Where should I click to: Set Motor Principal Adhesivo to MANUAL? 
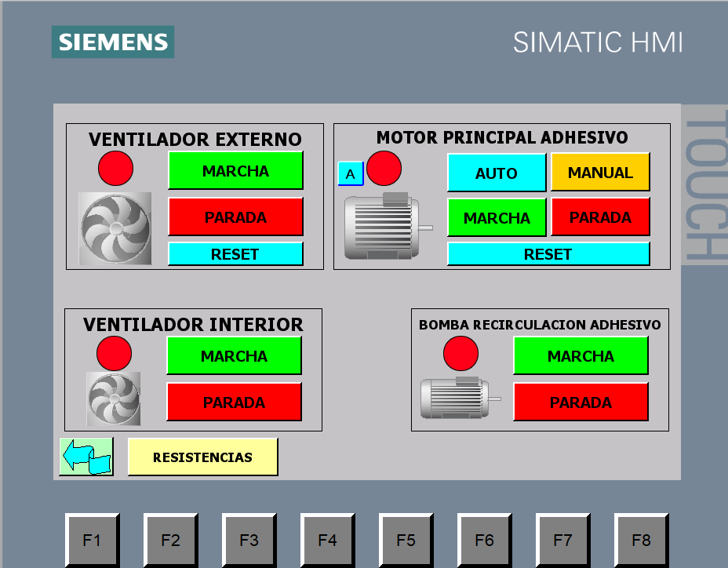(600, 172)
